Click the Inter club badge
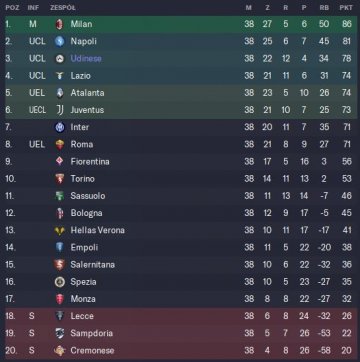The width and height of the screenshot is (360, 362). tap(60, 127)
